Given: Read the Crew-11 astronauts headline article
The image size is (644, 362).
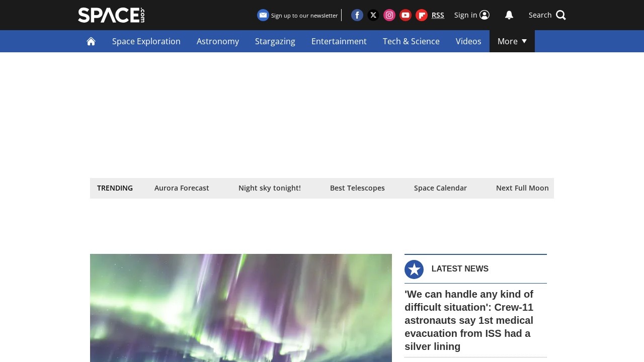Looking at the screenshot, I should tap(469, 320).
